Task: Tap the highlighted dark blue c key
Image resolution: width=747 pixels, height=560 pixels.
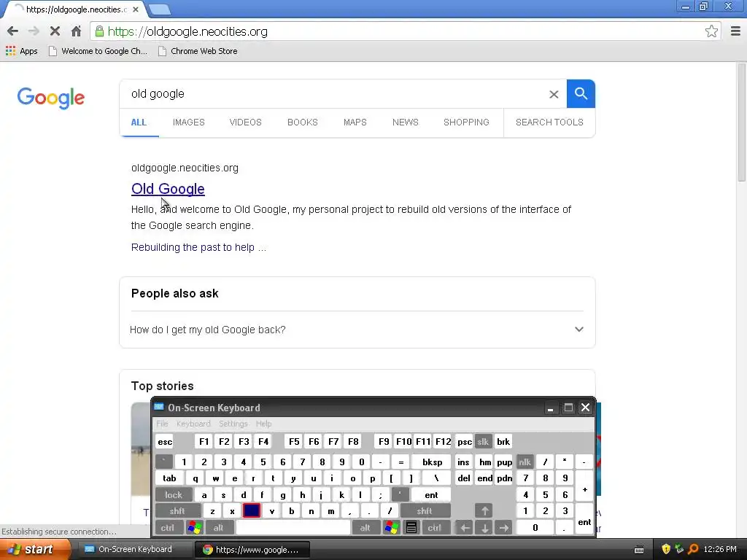Action: pos(252,511)
